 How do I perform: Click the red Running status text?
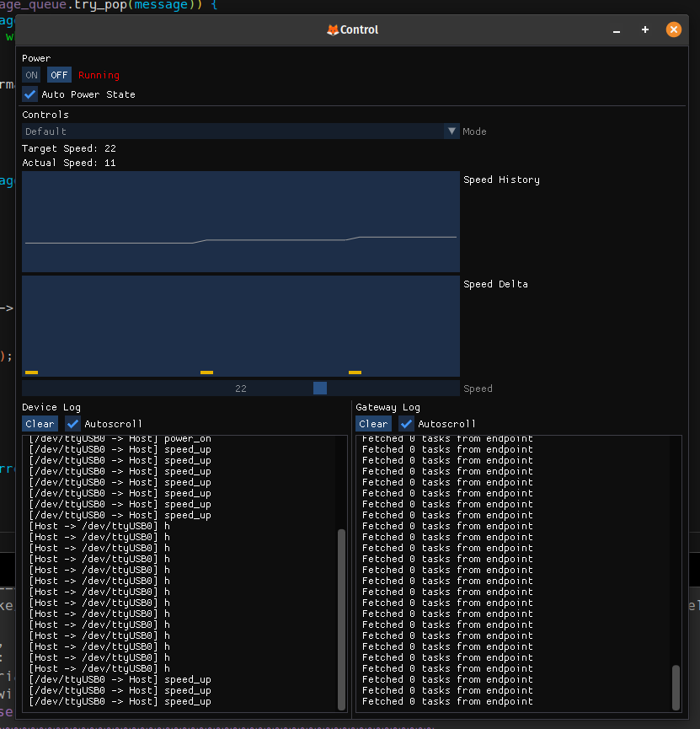coord(99,75)
